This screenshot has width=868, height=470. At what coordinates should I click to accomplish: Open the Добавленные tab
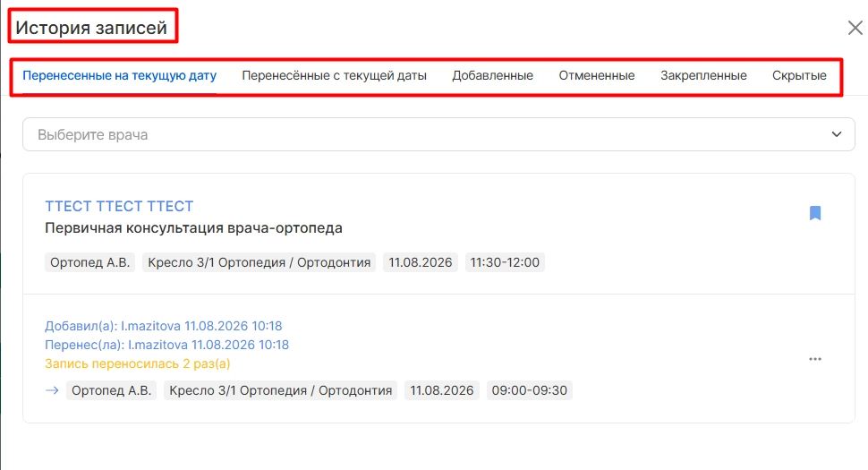click(x=493, y=75)
